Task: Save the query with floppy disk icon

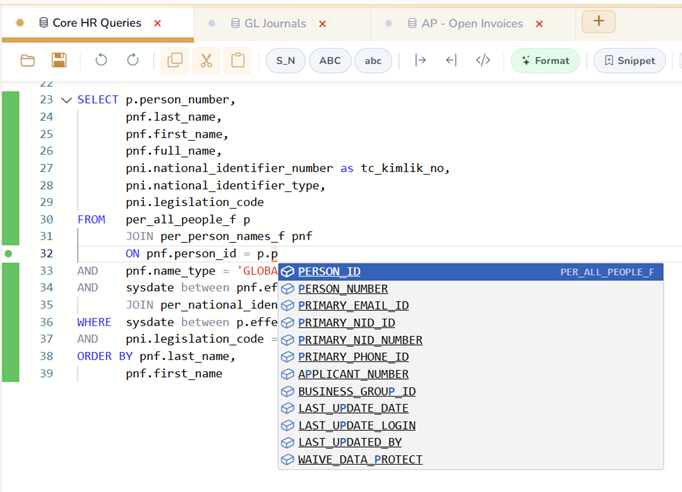Action: click(59, 60)
